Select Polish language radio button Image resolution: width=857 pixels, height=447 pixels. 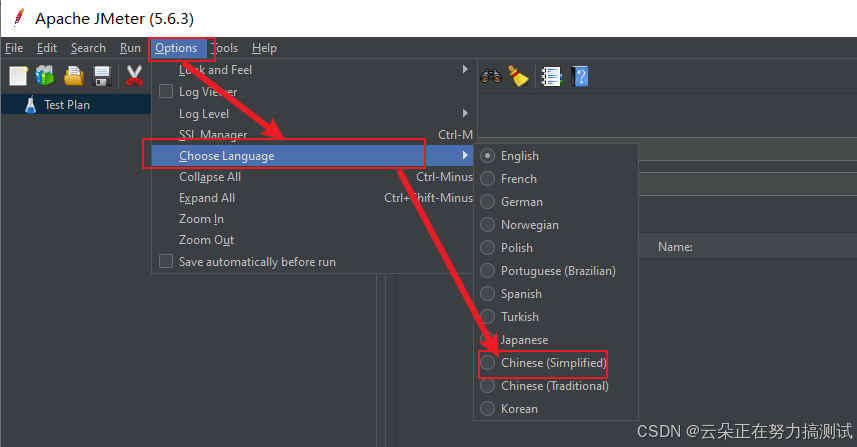pyautogui.click(x=488, y=248)
